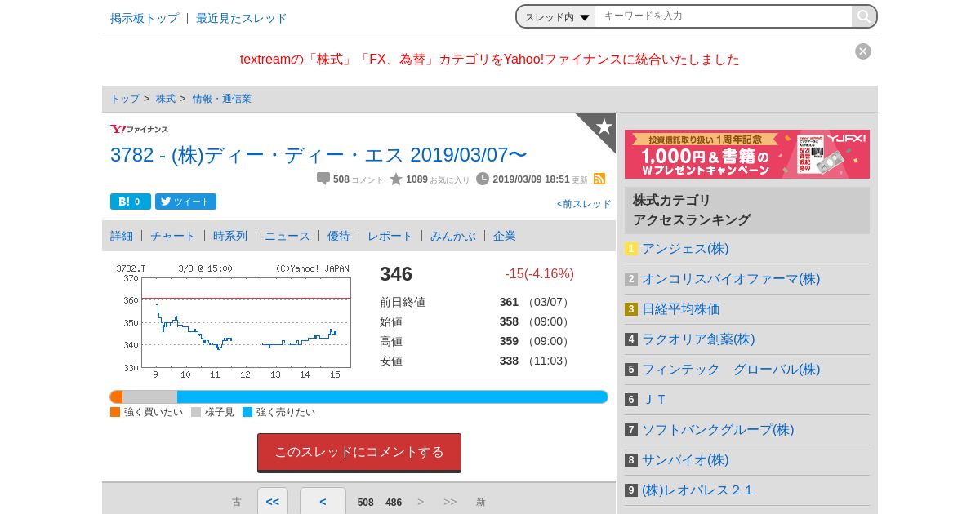Select the ニュース tab

pyautogui.click(x=287, y=236)
